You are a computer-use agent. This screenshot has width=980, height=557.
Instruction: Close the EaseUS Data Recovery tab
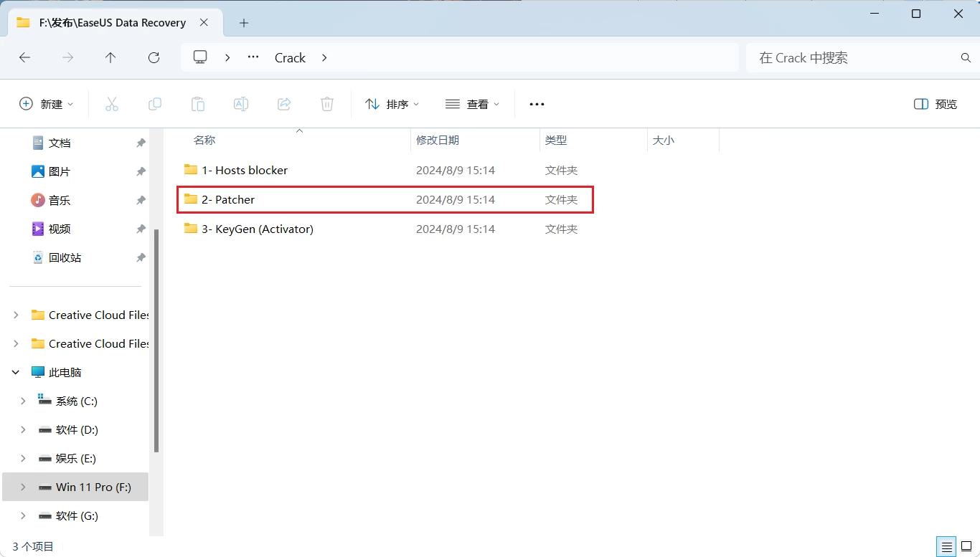(x=204, y=23)
